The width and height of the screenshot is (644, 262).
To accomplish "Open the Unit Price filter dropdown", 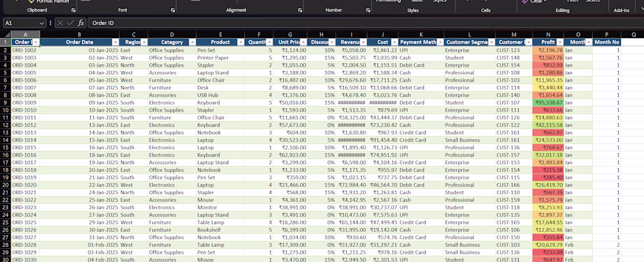I will (303, 42).
